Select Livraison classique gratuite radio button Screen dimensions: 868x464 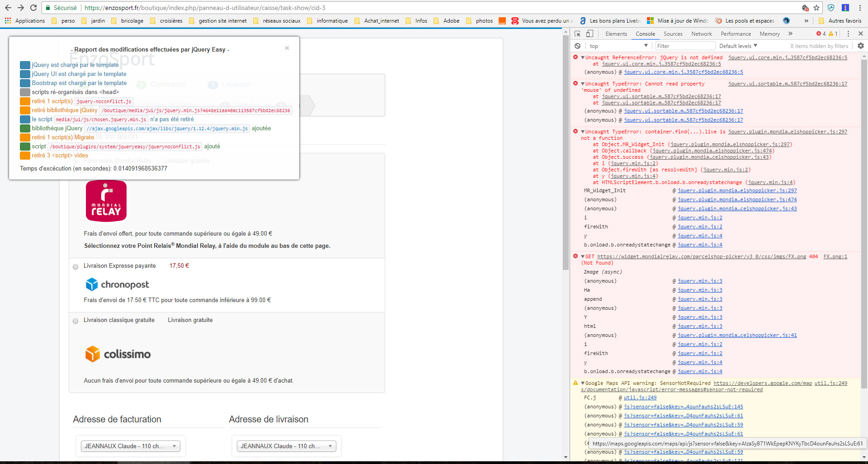click(75, 321)
